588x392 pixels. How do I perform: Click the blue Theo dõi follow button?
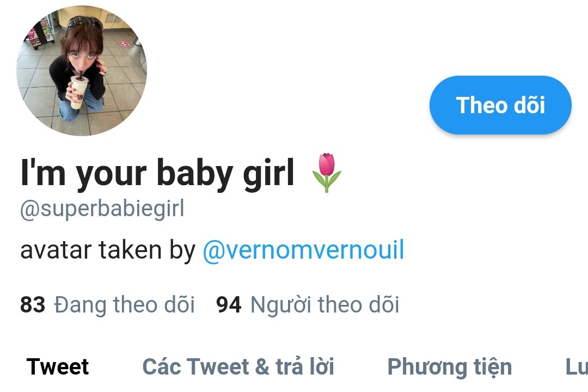[500, 105]
